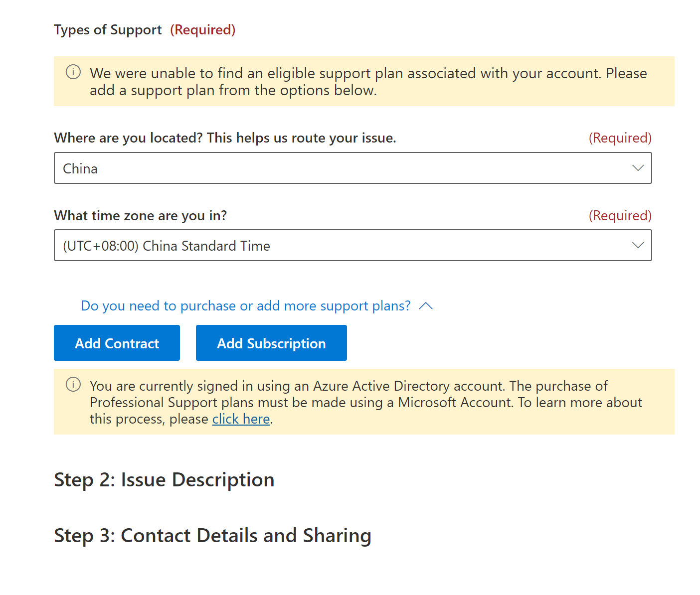This screenshot has height=595, width=700.
Task: Click the upward chevron beside the support plans question
Action: 426,306
